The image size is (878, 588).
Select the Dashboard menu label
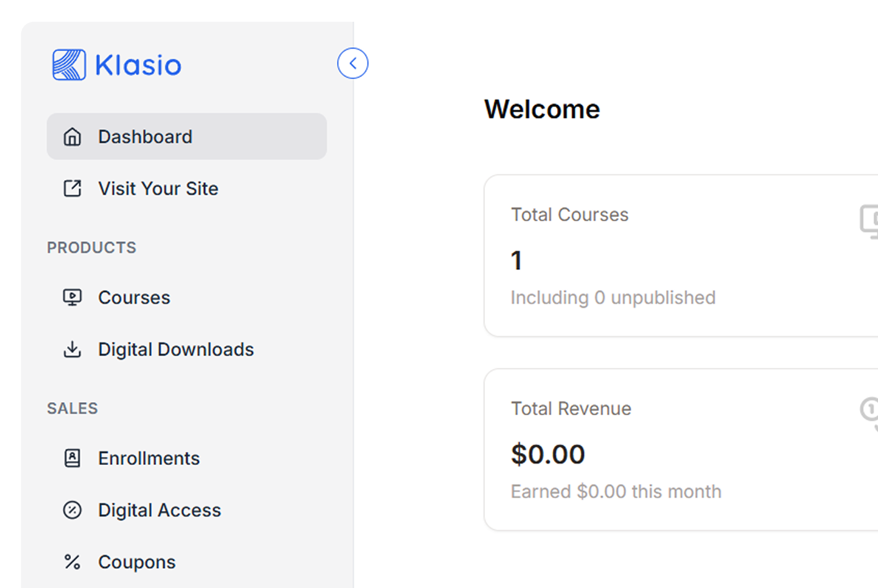point(145,137)
